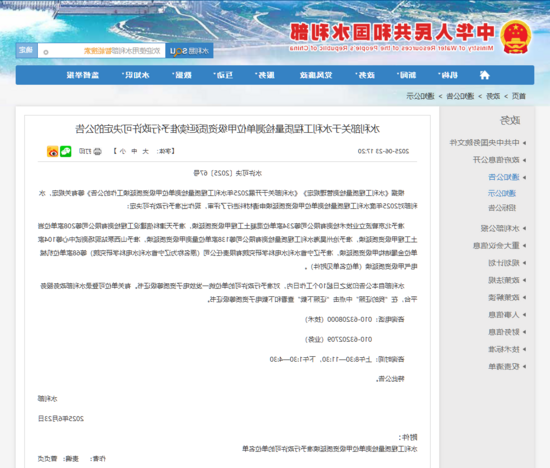Screen dimensions: 550x468
Task: Expand the 规划计划 sidebar arrow
Action: tap(524, 263)
